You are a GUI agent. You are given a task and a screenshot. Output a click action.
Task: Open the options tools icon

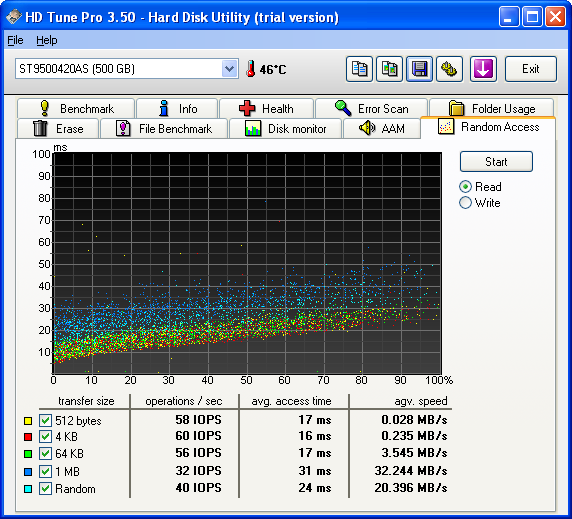pyautogui.click(x=449, y=69)
